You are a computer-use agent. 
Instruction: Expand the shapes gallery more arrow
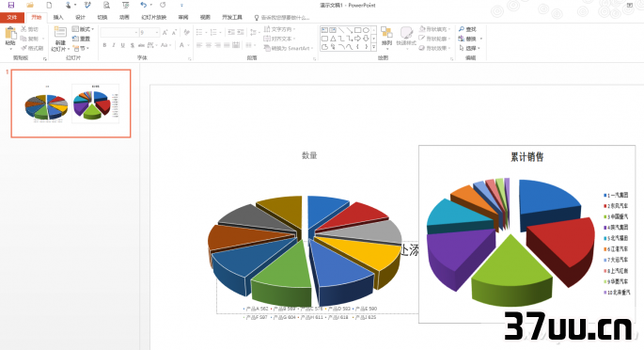(x=374, y=47)
